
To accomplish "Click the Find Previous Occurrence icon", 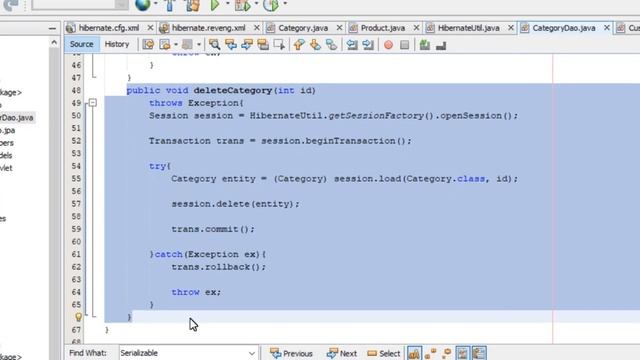I will tap(231, 44).
